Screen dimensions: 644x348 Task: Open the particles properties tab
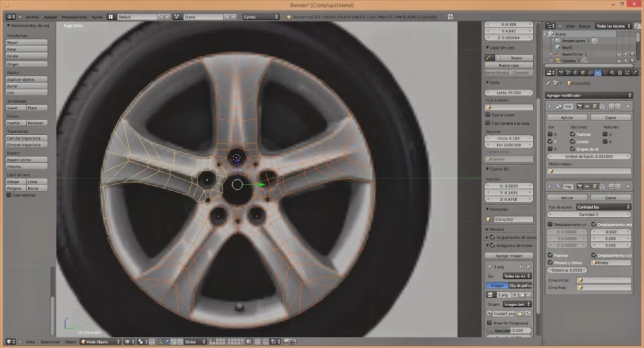pos(627,72)
